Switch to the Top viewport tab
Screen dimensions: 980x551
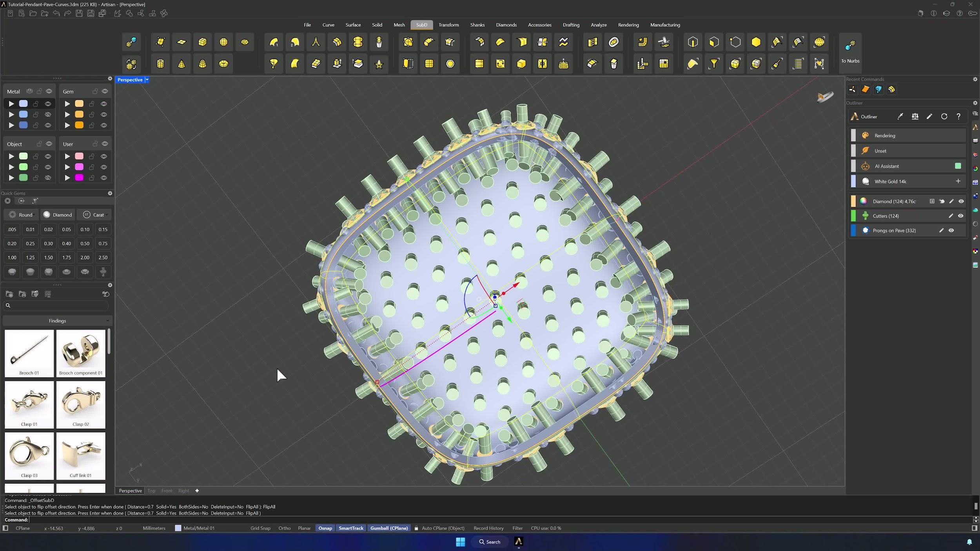pos(151,491)
